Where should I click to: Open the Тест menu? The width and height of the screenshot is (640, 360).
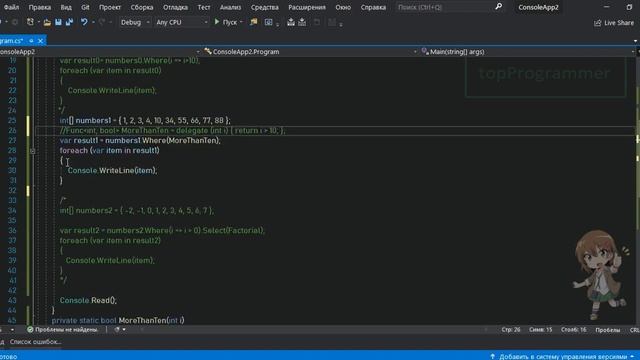tap(204, 7)
